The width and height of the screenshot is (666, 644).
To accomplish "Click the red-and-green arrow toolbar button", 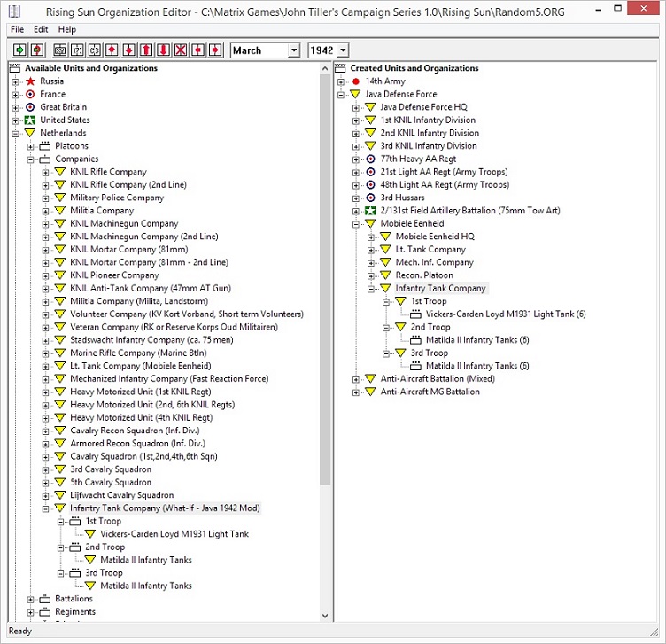I will [x=37, y=50].
